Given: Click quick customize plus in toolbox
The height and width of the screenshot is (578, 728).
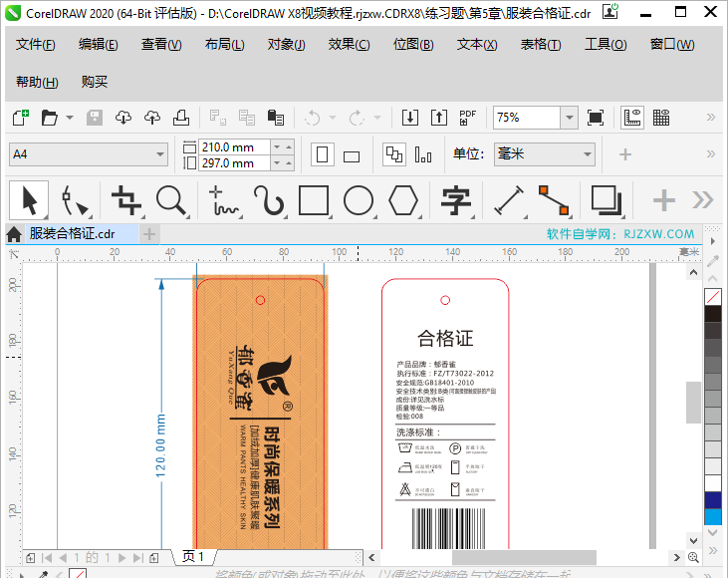Looking at the screenshot, I should (x=664, y=200).
